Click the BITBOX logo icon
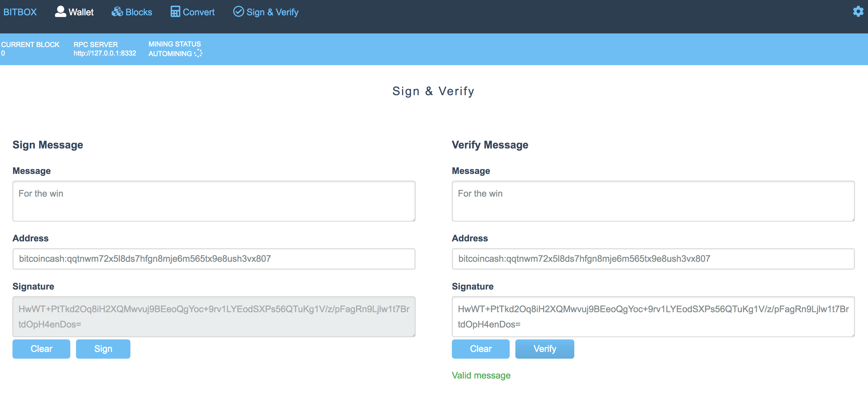Screen dimensions: 868x404 point(20,12)
